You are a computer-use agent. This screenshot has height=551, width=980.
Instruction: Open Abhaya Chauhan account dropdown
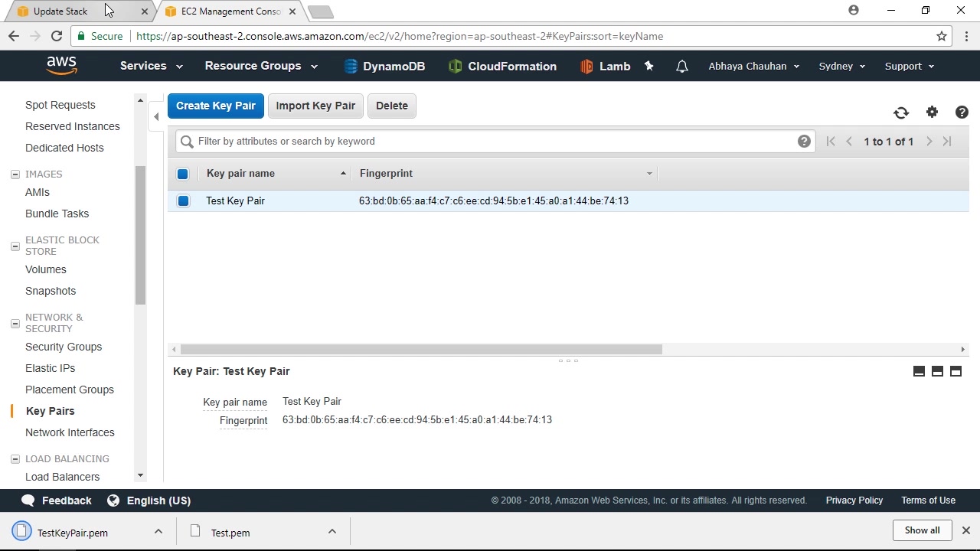754,66
